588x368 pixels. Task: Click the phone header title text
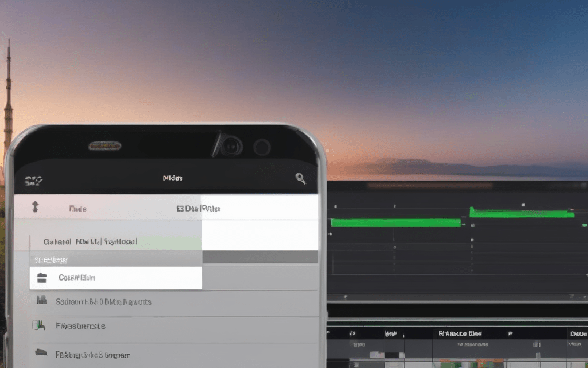click(x=172, y=178)
